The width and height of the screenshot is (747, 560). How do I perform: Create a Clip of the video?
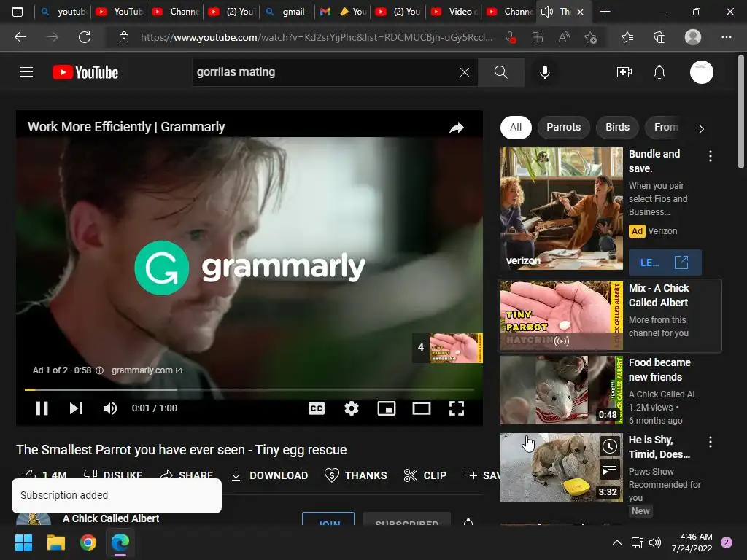tap(425, 475)
